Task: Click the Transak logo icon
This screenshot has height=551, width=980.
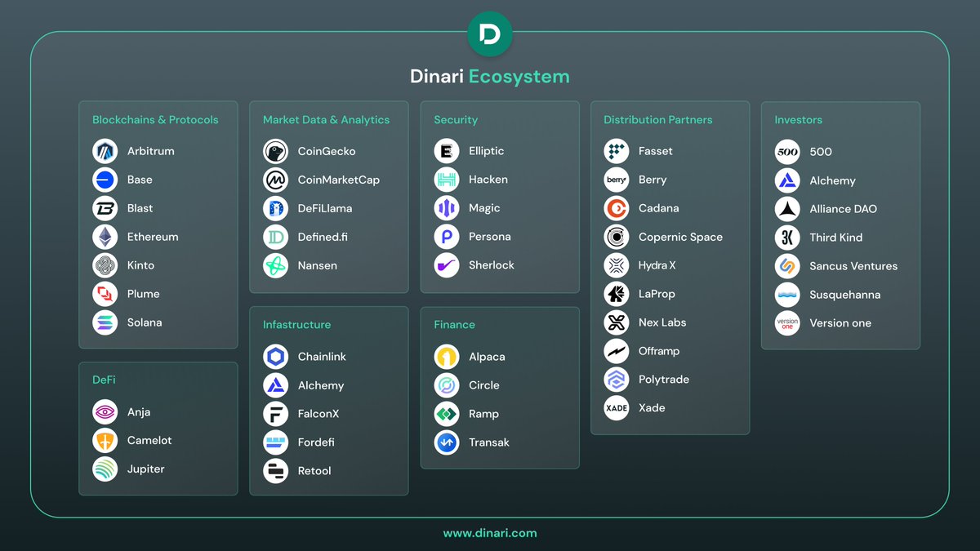Action: point(447,442)
